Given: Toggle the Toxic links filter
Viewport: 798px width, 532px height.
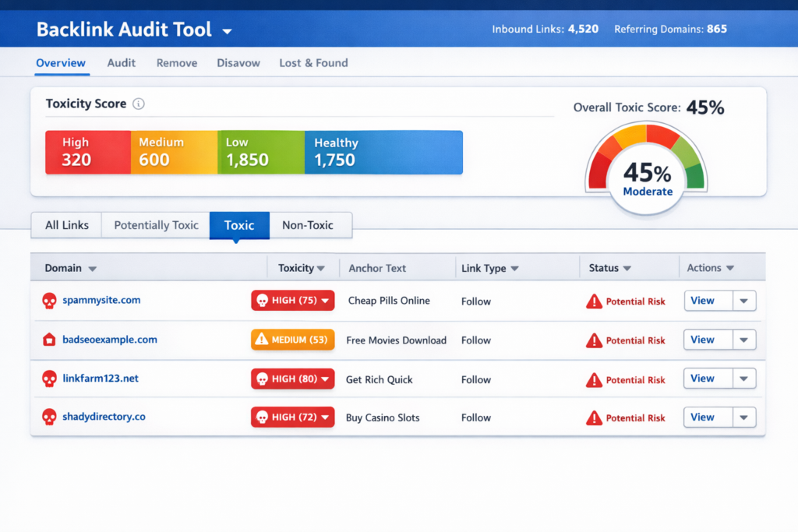Looking at the screenshot, I should pos(239,225).
